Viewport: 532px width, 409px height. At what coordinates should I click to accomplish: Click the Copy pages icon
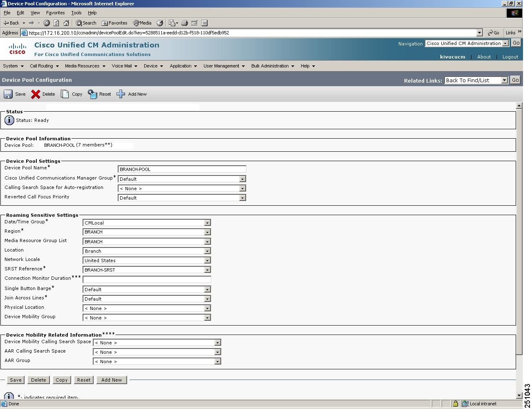pyautogui.click(x=65, y=94)
